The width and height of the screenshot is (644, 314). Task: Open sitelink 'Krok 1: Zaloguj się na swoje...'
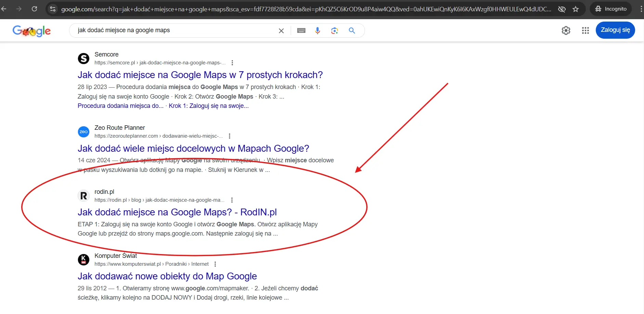pyautogui.click(x=209, y=106)
